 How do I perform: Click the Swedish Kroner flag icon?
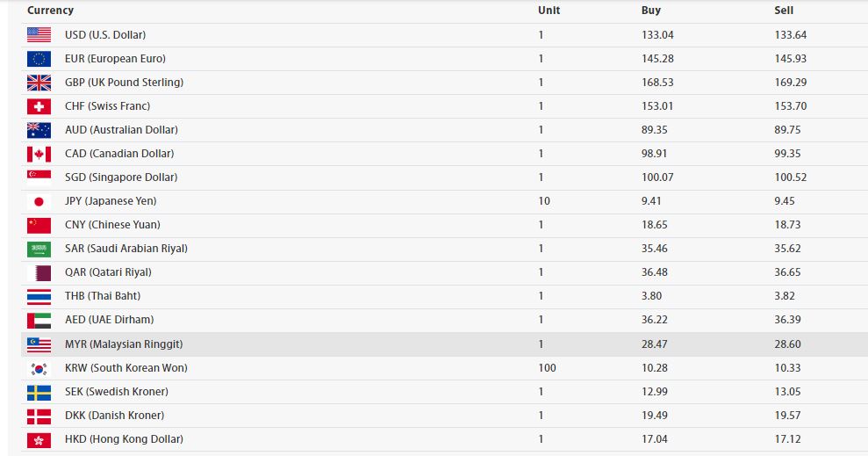pos(39,392)
